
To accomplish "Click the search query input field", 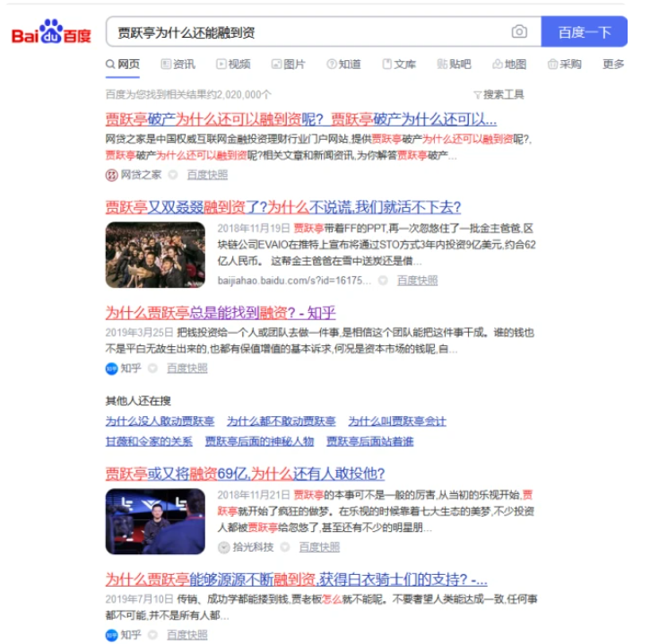I will coord(305,32).
